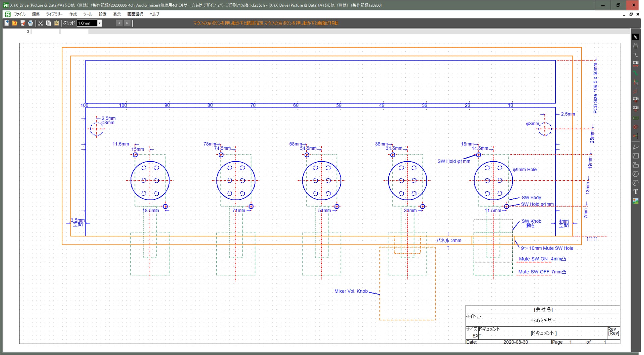The width and height of the screenshot is (644, 355).
Task: Select the rectangle drawing tool
Action: (x=636, y=156)
